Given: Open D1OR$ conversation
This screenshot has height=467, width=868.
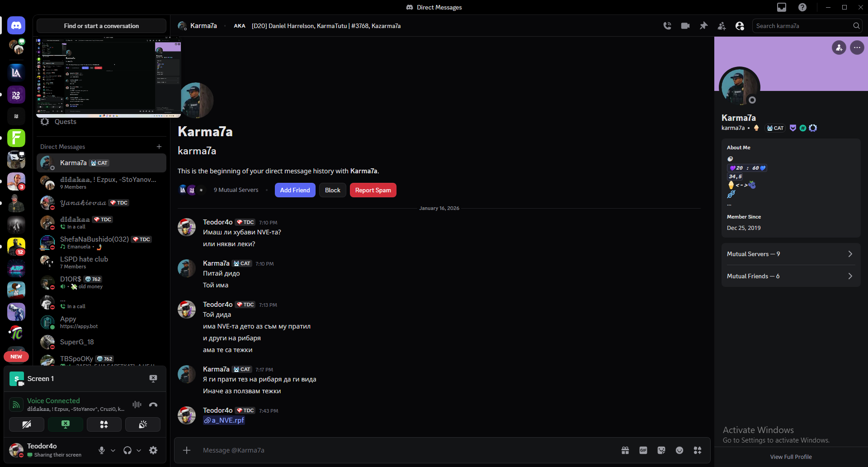Looking at the screenshot, I should [101, 282].
